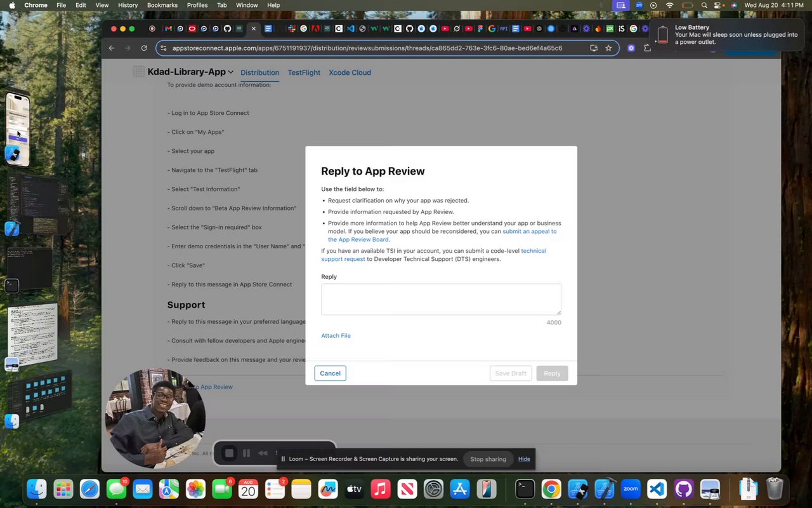This screenshot has width=812, height=508.
Task: Open the App Review Board appeal link
Action: point(442,235)
